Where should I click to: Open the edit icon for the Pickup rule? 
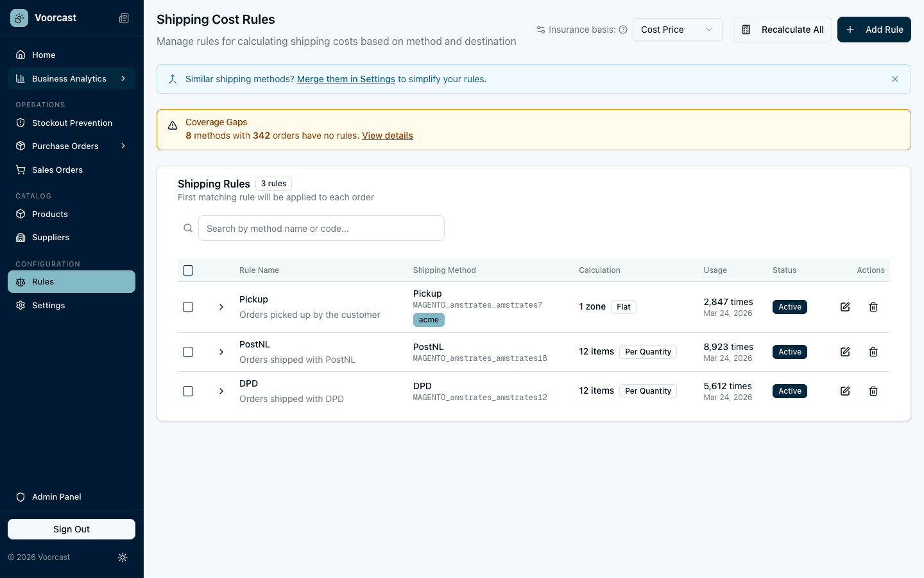[845, 307]
